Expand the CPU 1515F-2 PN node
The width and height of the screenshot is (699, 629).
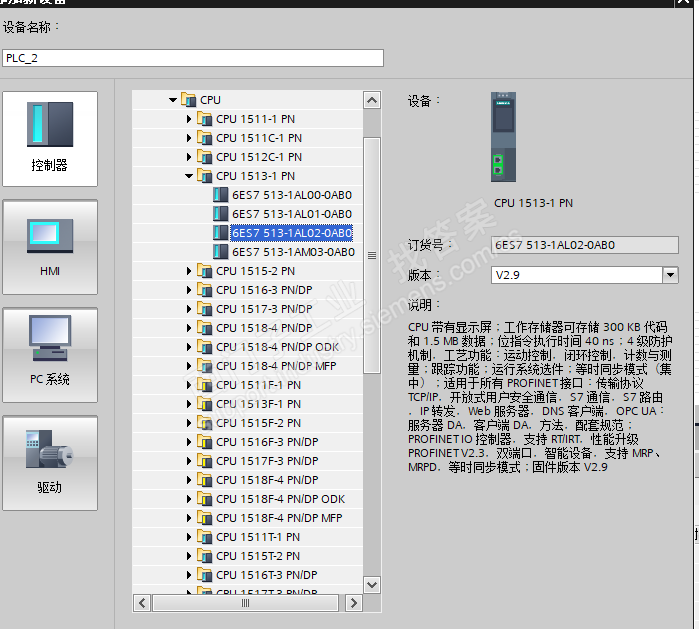click(x=189, y=423)
